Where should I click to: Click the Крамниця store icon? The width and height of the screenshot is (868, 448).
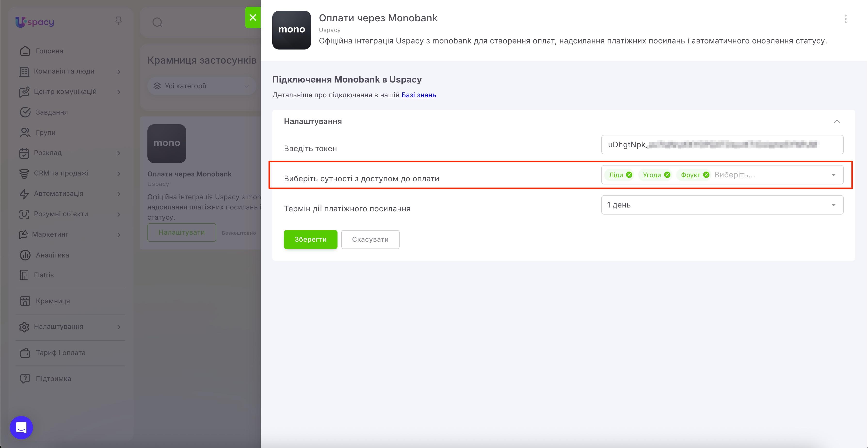(25, 301)
